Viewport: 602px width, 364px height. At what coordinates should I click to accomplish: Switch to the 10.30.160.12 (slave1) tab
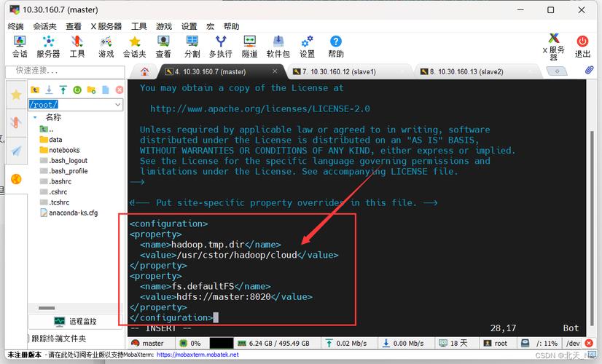click(x=343, y=72)
